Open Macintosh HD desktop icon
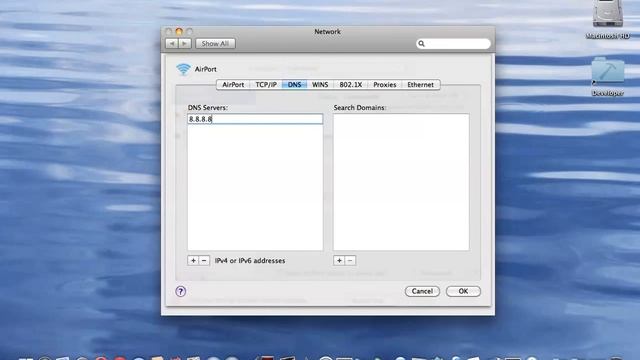 [608, 19]
